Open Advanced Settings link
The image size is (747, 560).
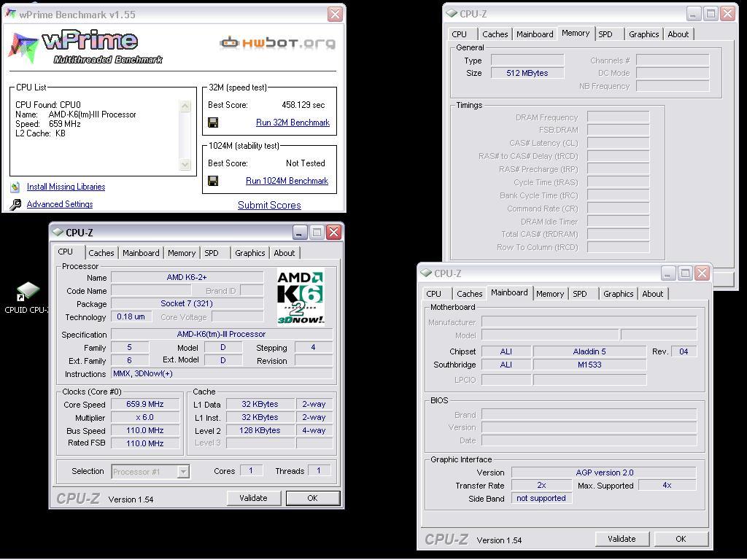click(x=60, y=204)
